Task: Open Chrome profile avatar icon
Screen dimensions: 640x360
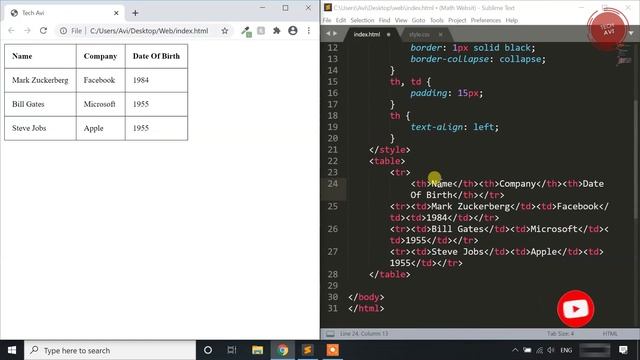Action: pyautogui.click(x=293, y=31)
